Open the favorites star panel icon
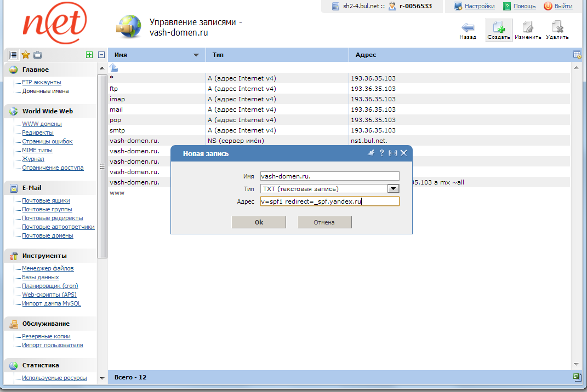 click(25, 55)
